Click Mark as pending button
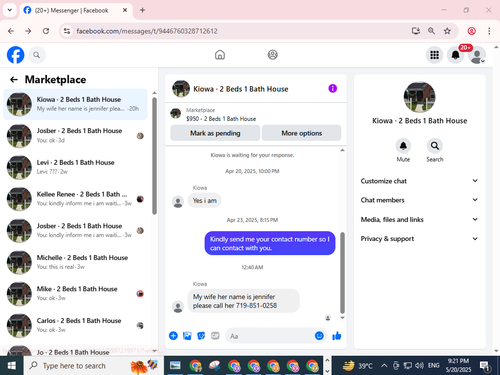 pos(215,133)
